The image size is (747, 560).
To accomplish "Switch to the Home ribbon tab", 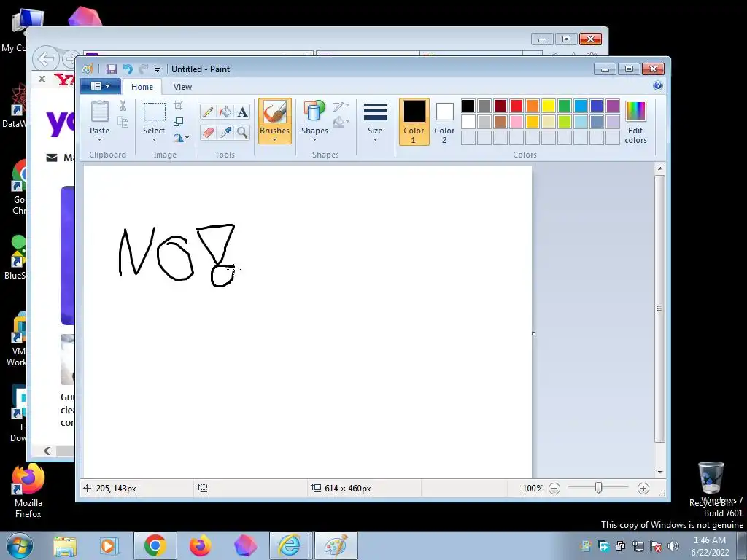I will (x=142, y=87).
